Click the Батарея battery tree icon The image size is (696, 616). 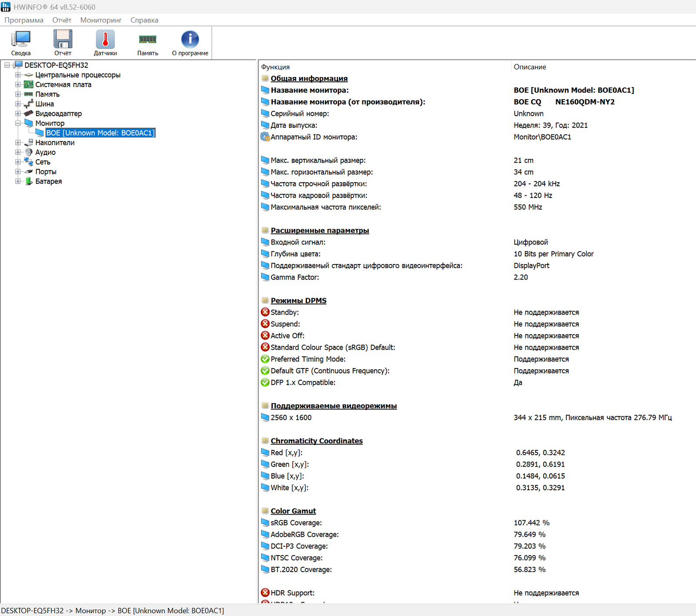[29, 181]
